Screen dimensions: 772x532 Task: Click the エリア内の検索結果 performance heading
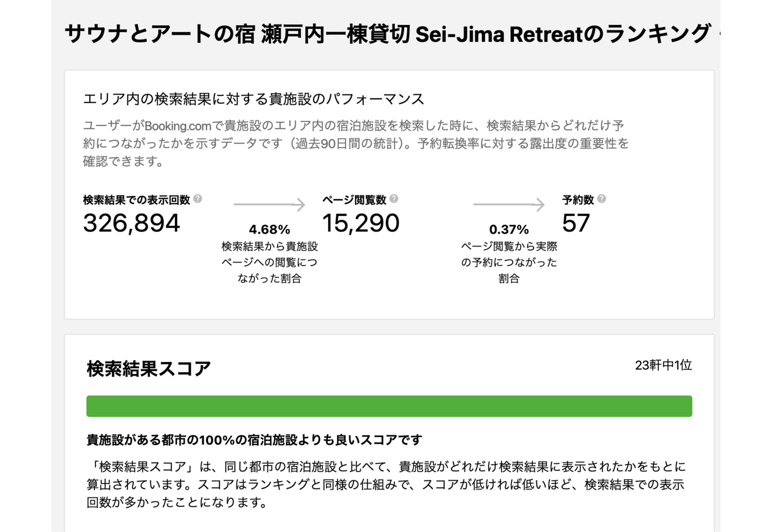(x=253, y=99)
